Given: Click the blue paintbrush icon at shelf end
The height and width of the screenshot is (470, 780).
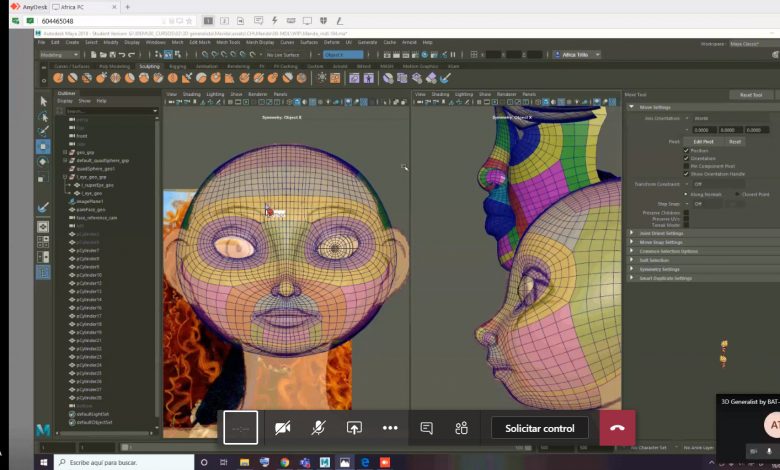Looking at the screenshot, I should coord(446,78).
